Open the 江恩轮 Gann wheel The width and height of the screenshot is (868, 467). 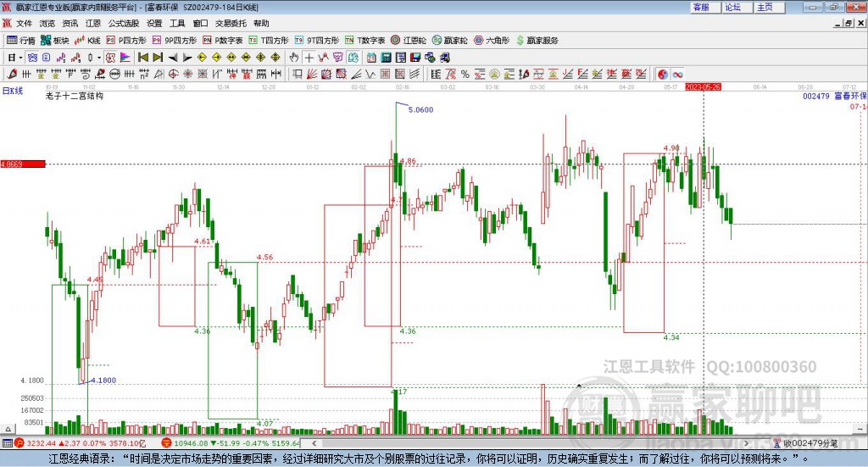(x=409, y=41)
